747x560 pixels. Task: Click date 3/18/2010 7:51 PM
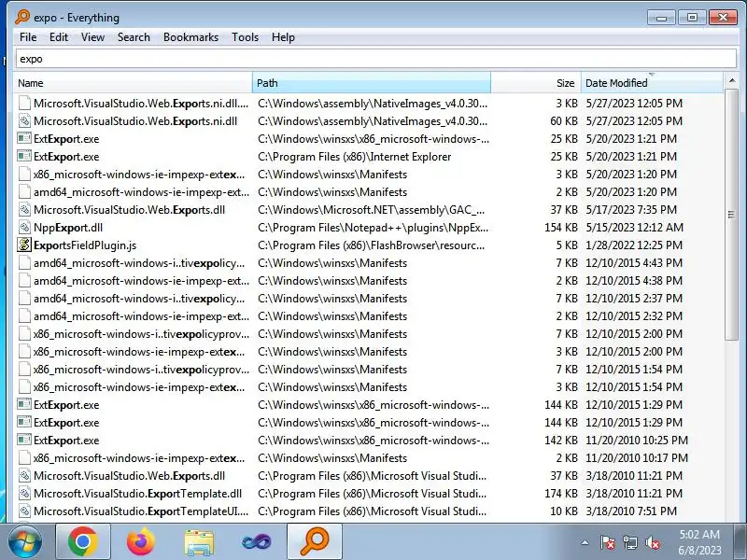[631, 511]
